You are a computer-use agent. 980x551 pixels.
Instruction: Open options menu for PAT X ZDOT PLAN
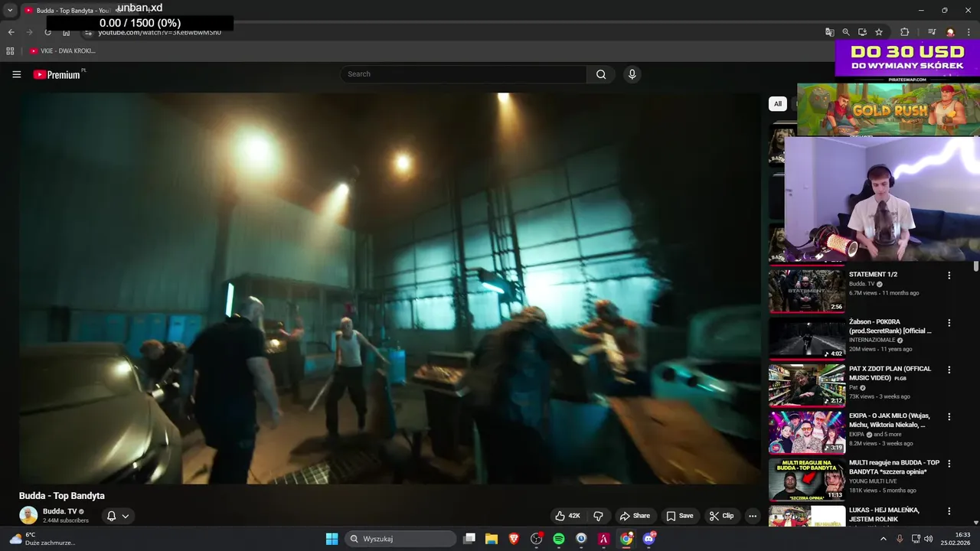coord(949,370)
